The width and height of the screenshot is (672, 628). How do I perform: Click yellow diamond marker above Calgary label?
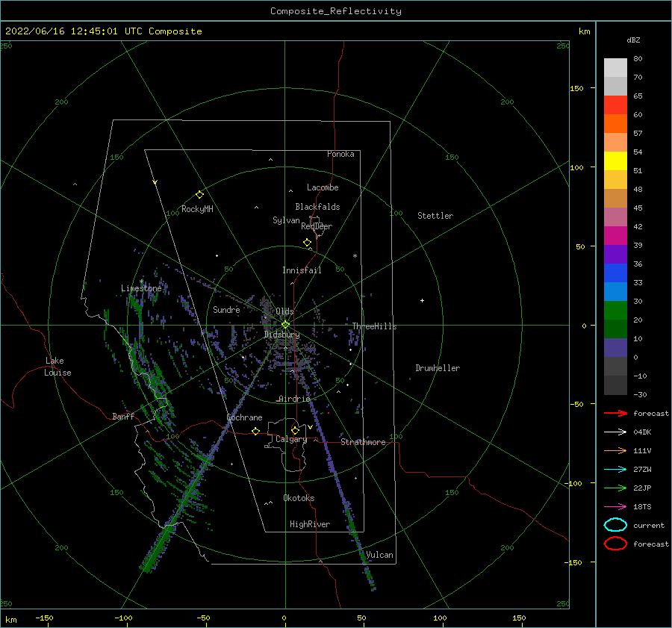coord(295,430)
